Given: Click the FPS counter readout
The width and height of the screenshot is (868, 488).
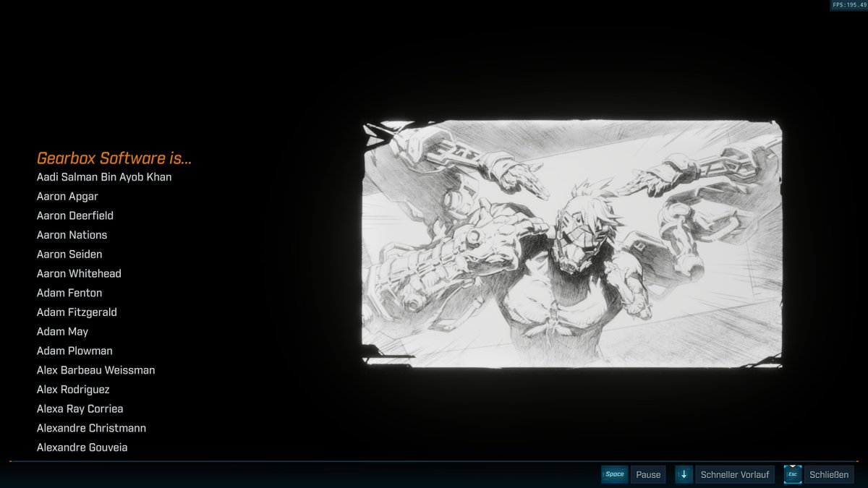Looking at the screenshot, I should coord(848,5).
